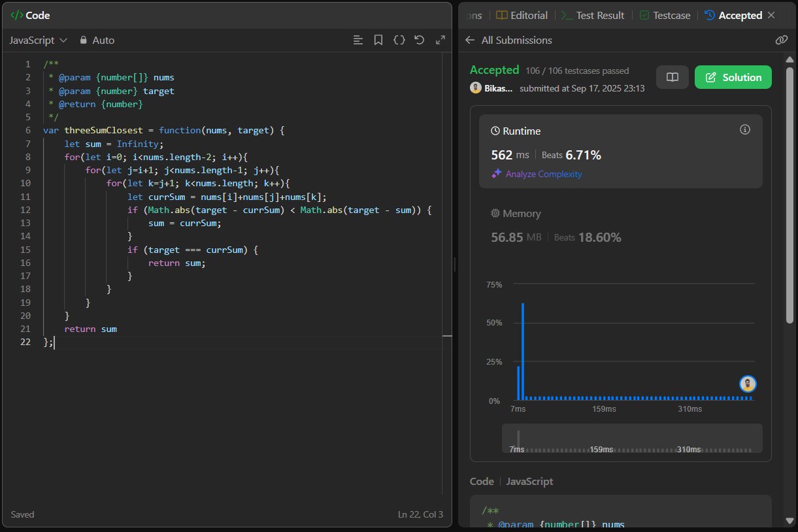Go back to All Submissions

point(508,40)
